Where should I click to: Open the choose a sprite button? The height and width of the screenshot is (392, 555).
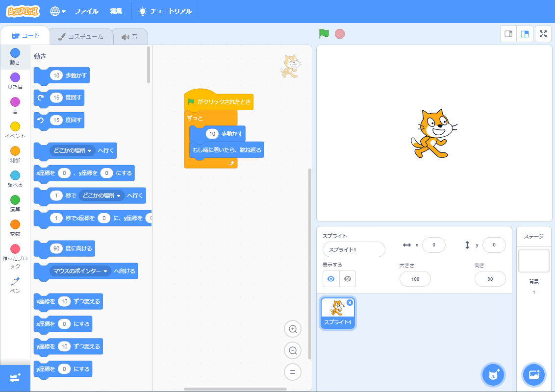(x=493, y=375)
